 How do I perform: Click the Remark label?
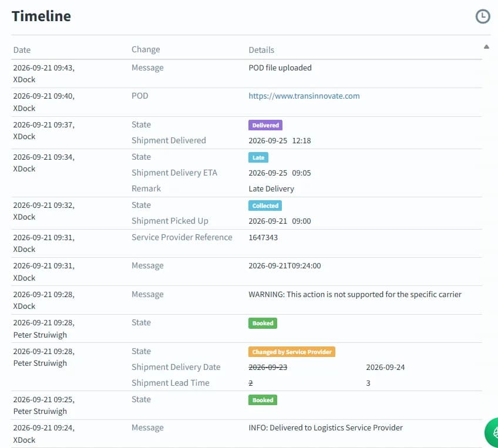pos(146,188)
